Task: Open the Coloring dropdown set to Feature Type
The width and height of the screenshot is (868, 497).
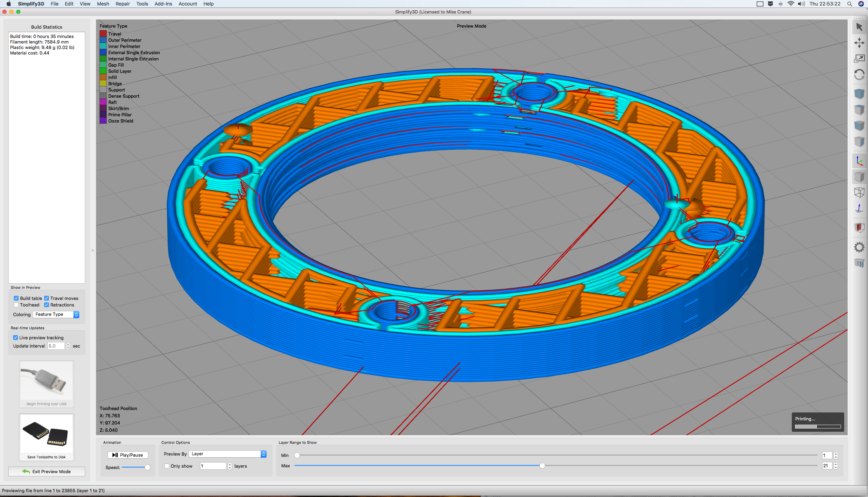Action: [x=56, y=314]
